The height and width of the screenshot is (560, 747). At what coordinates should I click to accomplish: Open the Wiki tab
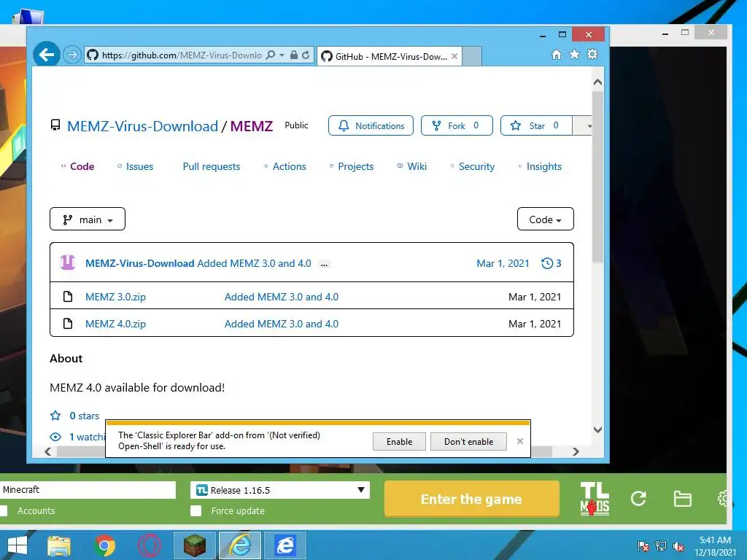(x=412, y=166)
